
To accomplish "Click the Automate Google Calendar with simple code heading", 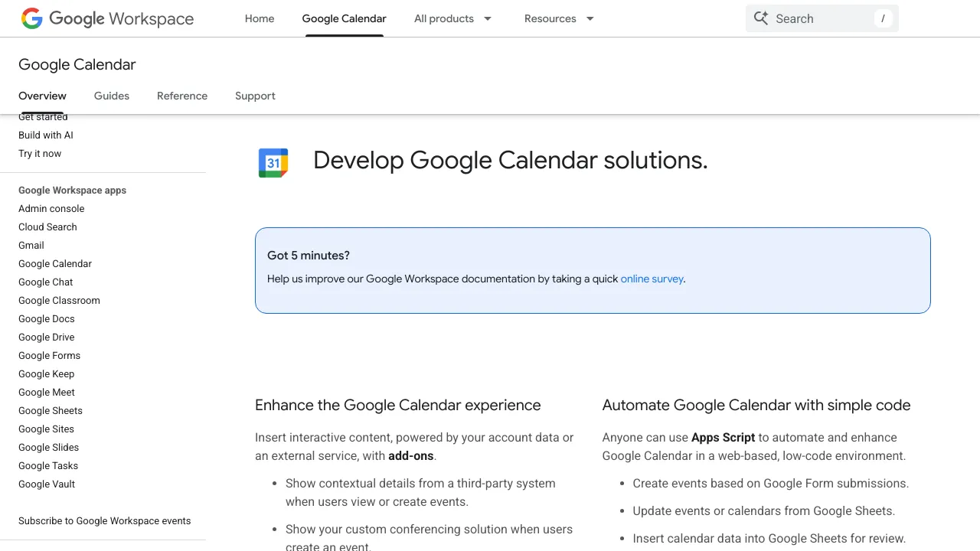I will point(756,405).
